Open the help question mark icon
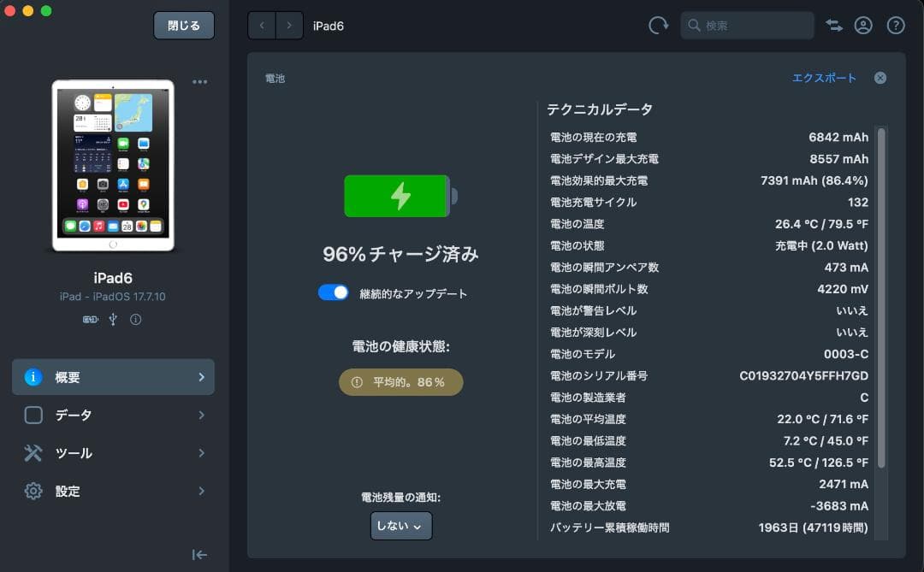The image size is (924, 572). click(896, 26)
